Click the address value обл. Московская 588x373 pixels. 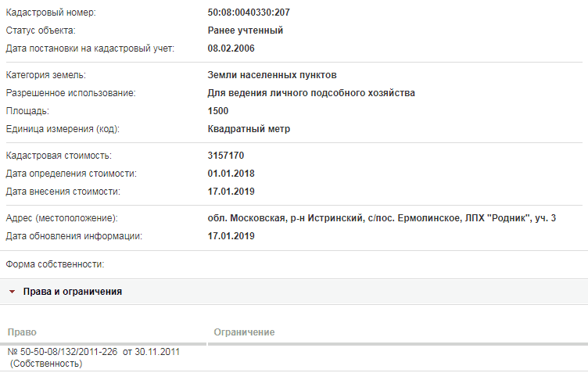tap(246, 218)
